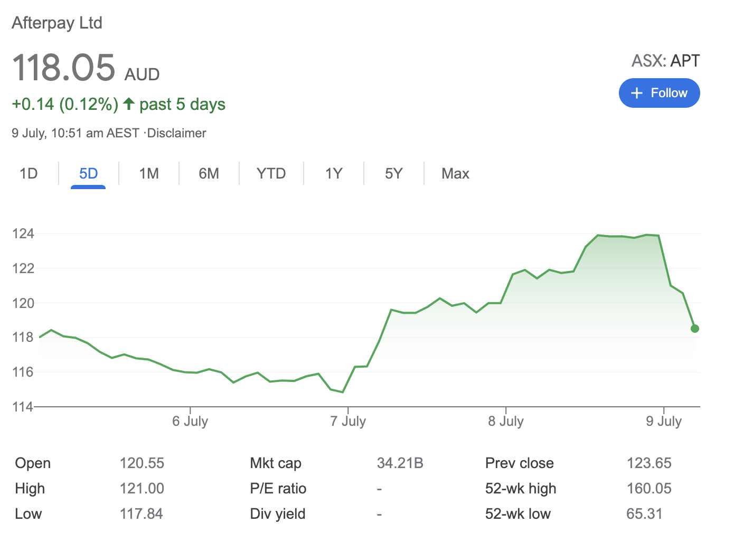Click the 6 July axis label
The width and height of the screenshot is (734, 560).
tap(190, 421)
